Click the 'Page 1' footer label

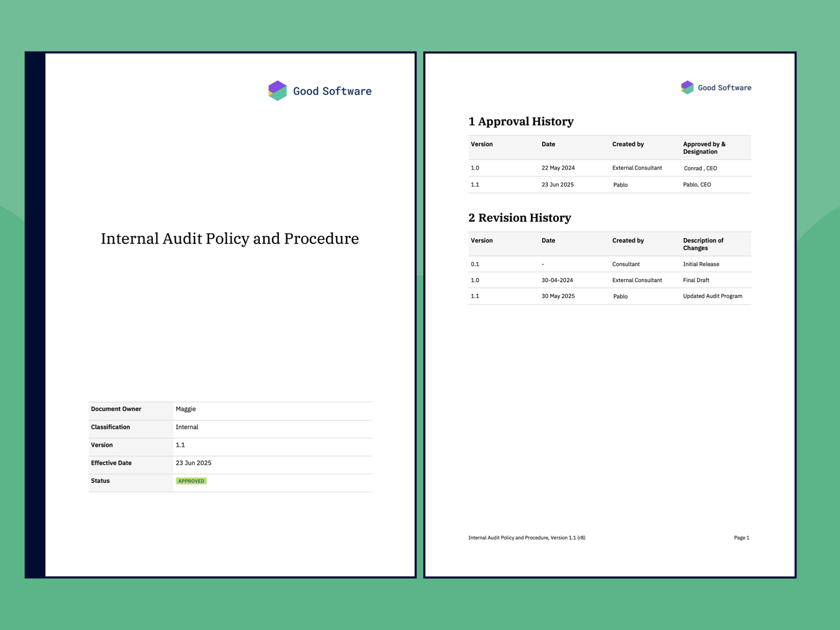[742, 538]
